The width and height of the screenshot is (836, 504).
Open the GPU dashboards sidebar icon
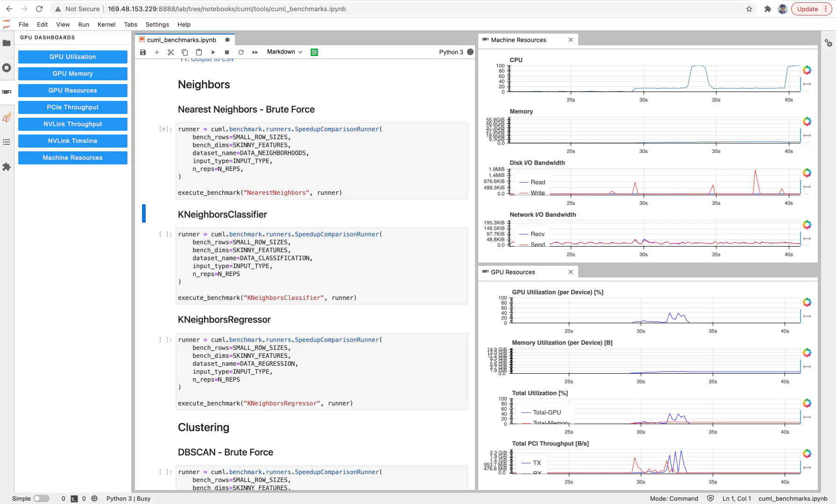coord(7,92)
